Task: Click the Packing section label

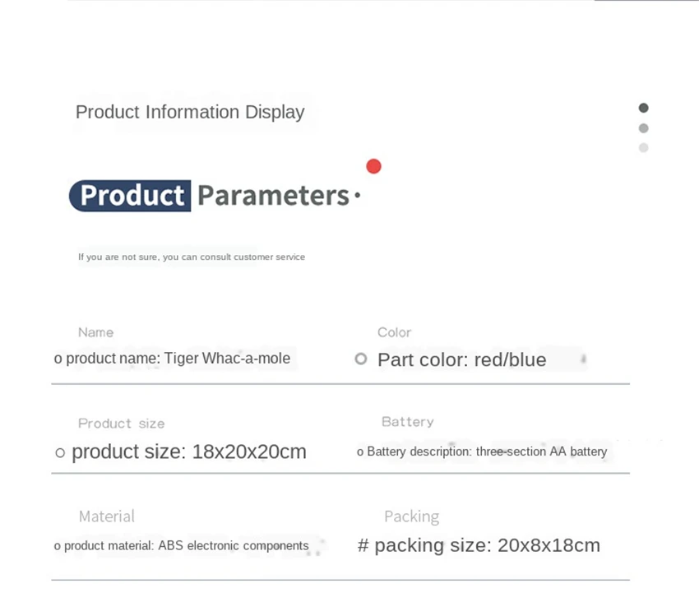Action: point(411,516)
